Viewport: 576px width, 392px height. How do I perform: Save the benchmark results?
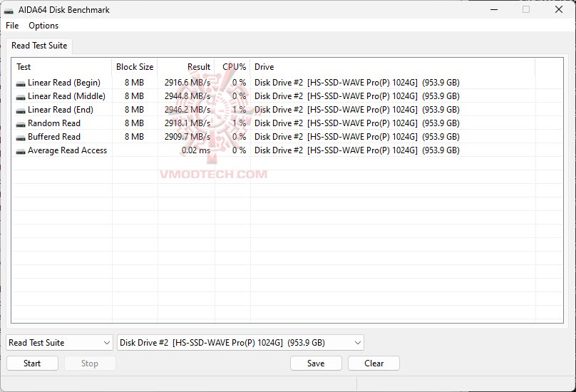tap(316, 363)
